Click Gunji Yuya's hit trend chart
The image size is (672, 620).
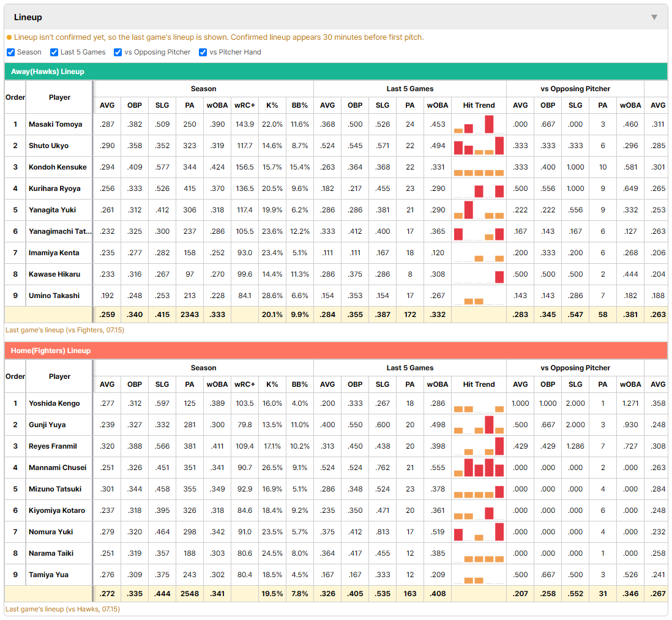pos(479,425)
